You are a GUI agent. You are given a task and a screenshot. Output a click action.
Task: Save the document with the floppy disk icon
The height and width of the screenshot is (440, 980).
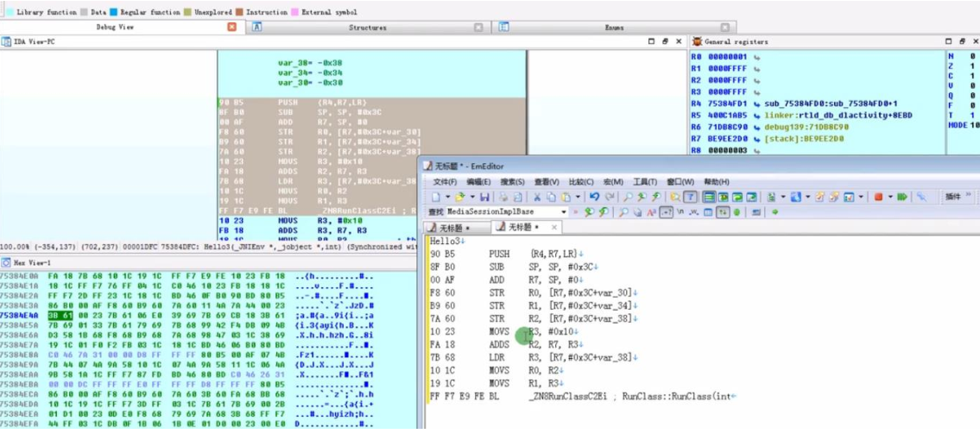[484, 197]
